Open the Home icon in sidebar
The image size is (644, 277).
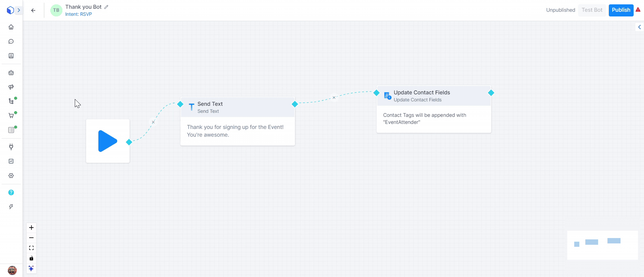(x=11, y=27)
